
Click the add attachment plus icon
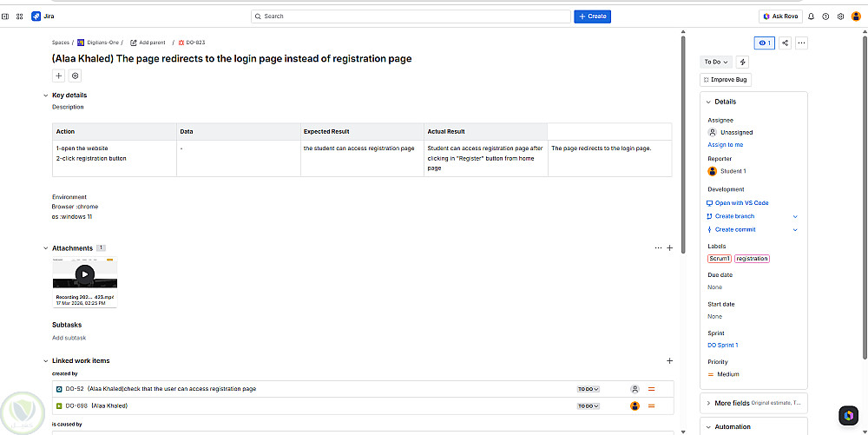pos(669,248)
